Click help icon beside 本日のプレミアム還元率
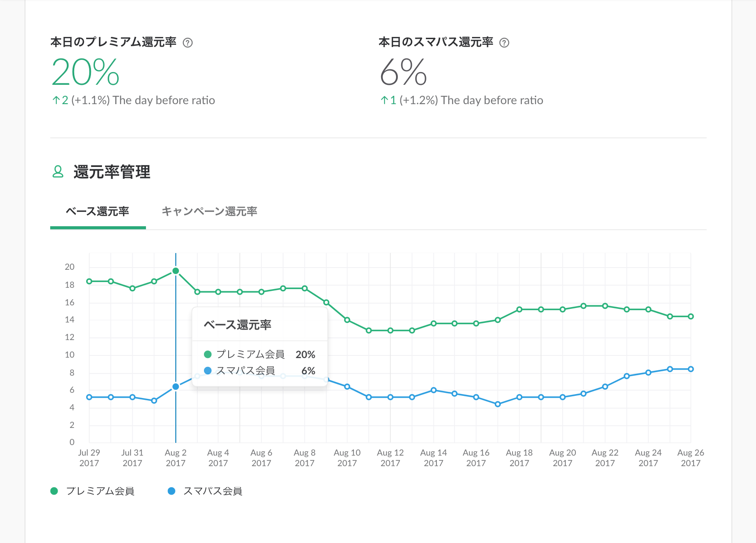The image size is (756, 543). (188, 43)
